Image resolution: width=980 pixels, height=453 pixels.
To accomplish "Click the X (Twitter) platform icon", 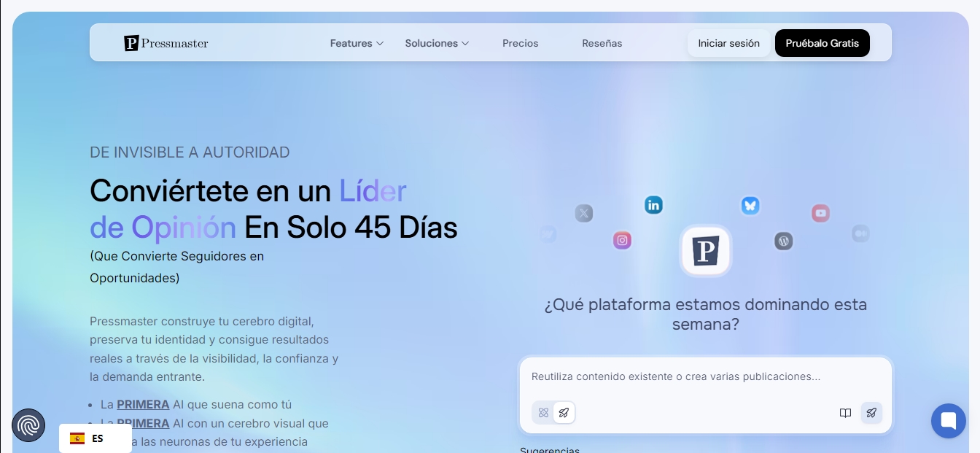I will pyautogui.click(x=584, y=213).
